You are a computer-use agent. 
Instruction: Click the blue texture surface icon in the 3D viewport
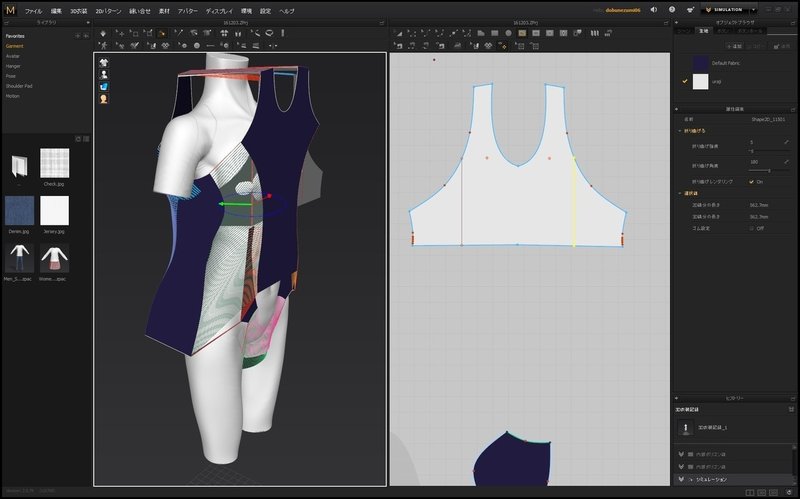tap(104, 87)
